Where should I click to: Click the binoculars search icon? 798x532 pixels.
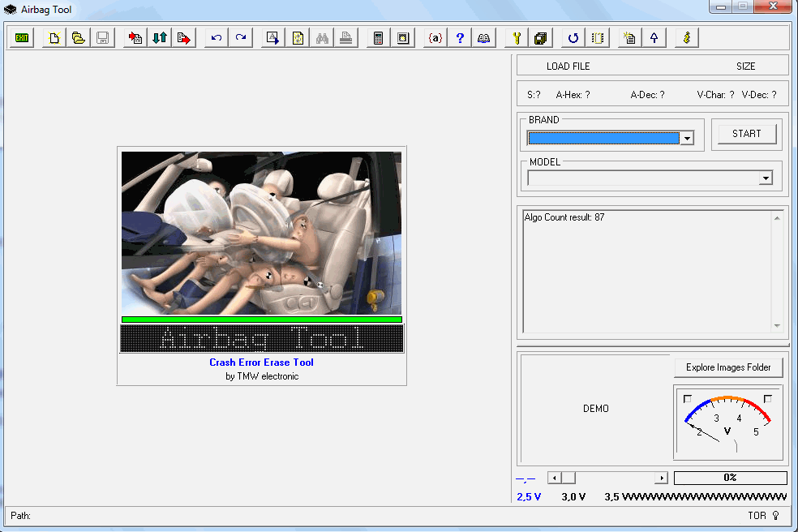click(322, 38)
